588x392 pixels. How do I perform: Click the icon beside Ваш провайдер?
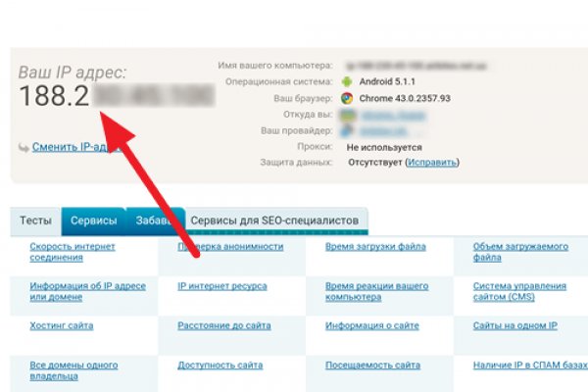pyautogui.click(x=346, y=129)
